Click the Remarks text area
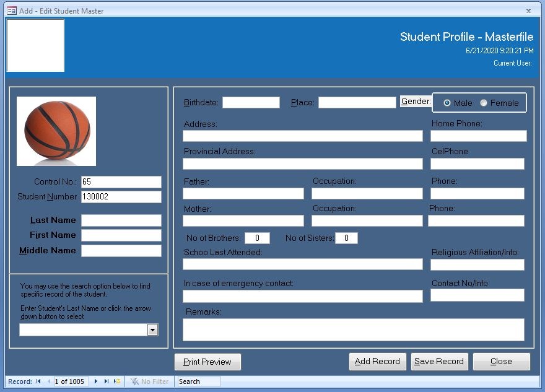545x392 pixels. (354, 329)
